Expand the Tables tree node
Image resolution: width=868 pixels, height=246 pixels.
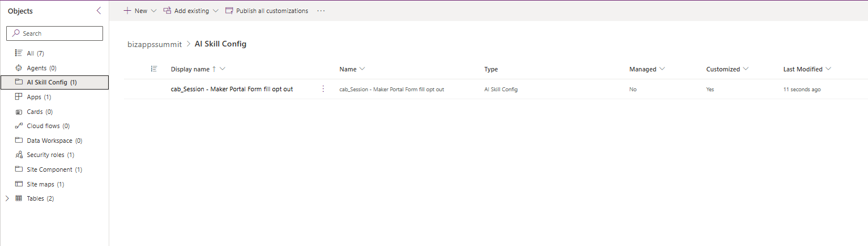[x=7, y=198]
